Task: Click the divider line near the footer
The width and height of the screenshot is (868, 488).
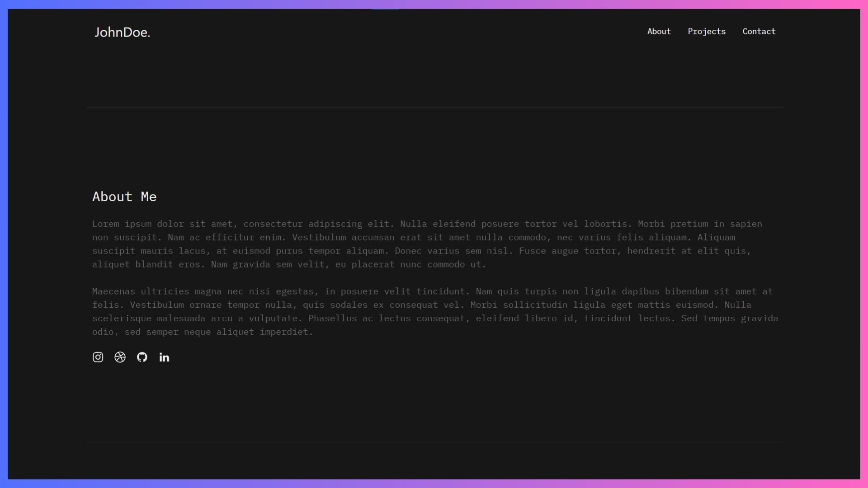Action: point(434,442)
